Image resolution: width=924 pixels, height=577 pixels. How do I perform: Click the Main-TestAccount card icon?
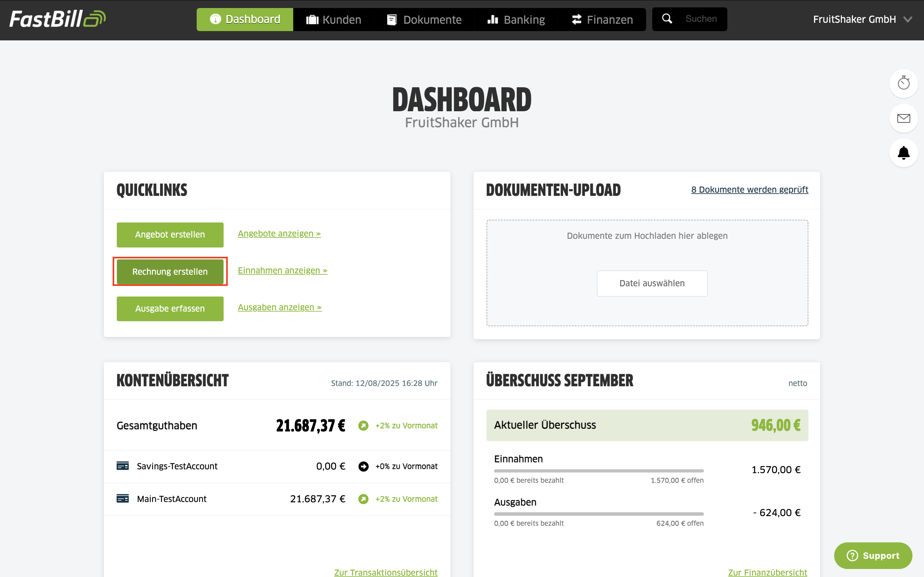123,498
